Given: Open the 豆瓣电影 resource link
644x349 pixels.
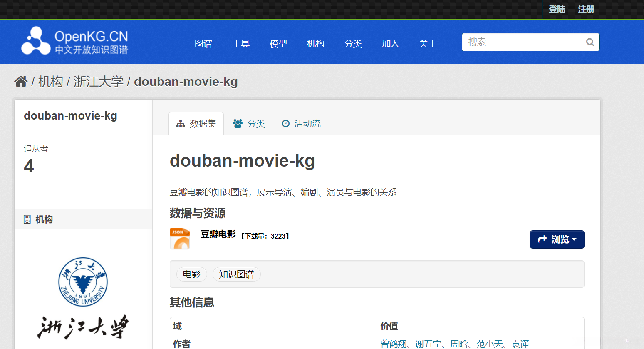Looking at the screenshot, I should tap(218, 234).
